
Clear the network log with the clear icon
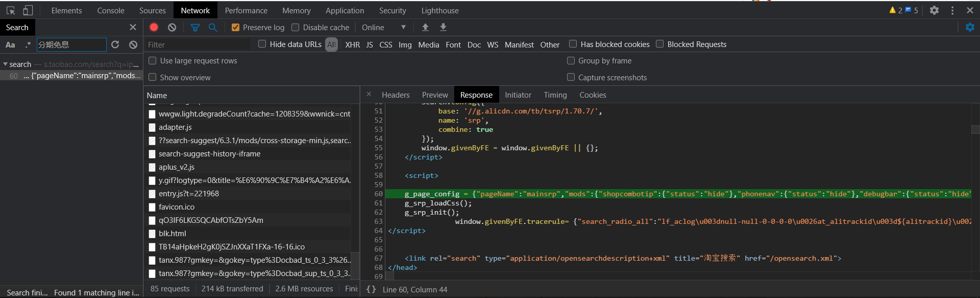[172, 27]
